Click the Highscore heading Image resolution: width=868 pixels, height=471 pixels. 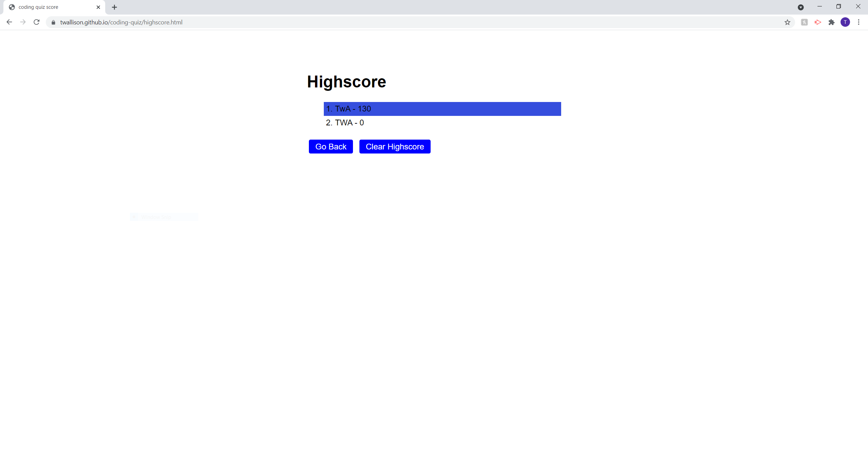pyautogui.click(x=346, y=82)
